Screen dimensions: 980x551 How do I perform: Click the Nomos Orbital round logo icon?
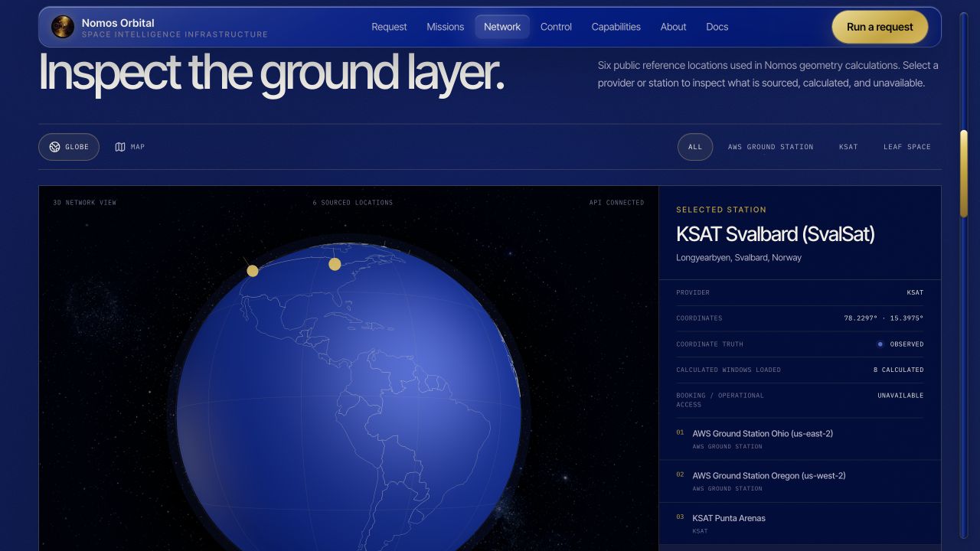click(63, 27)
